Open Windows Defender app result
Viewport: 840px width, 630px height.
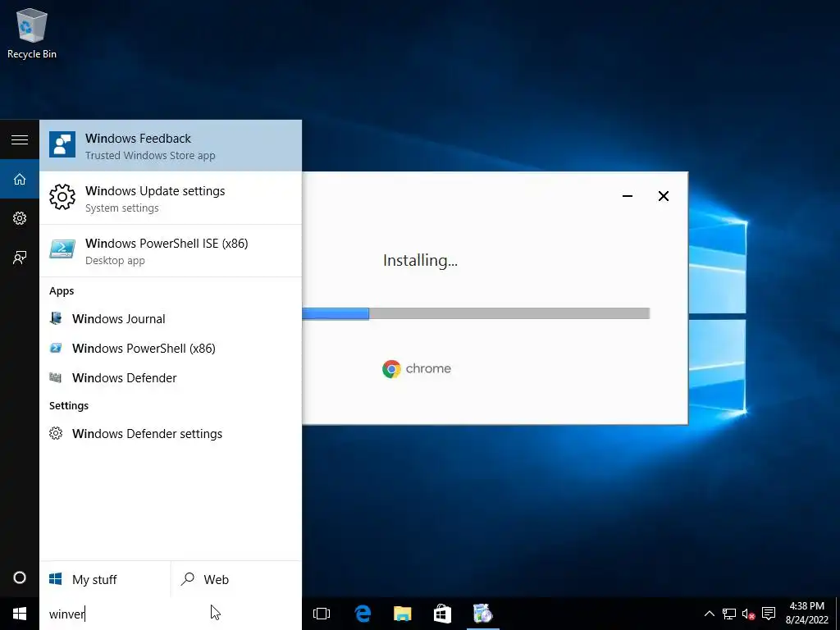(171, 377)
